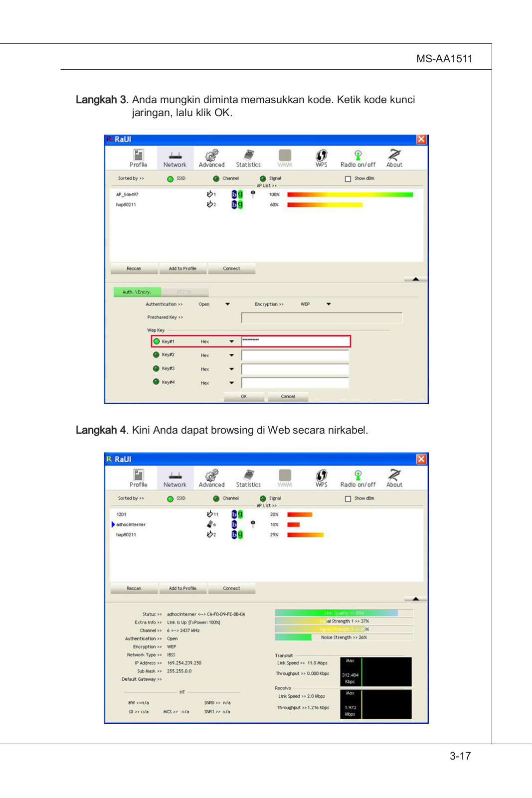The image size is (532, 798).
Task: Close the upper RaUI window
Action: click(x=421, y=139)
